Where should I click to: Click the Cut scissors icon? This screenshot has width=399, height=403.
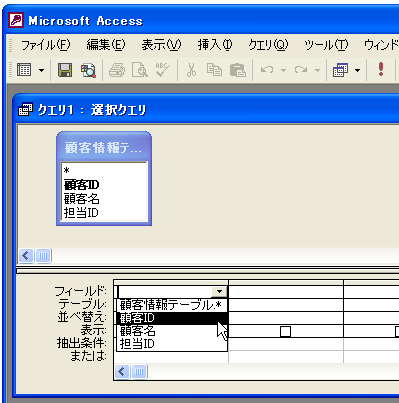tap(191, 70)
